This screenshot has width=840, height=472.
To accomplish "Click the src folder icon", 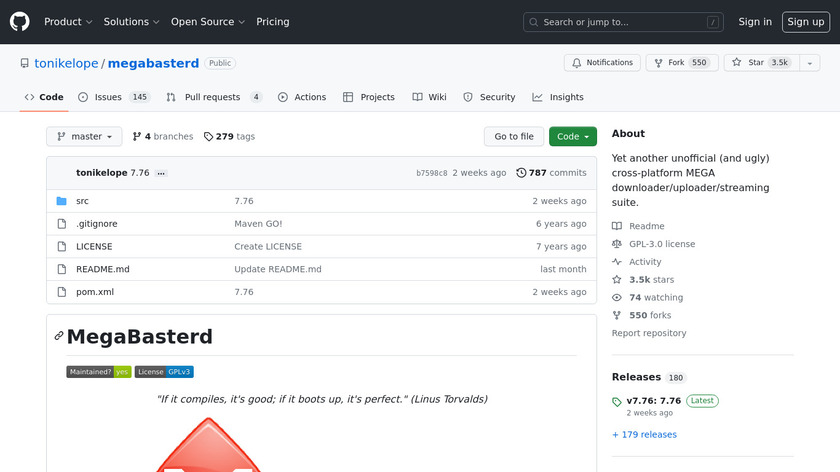I will tap(62, 201).
